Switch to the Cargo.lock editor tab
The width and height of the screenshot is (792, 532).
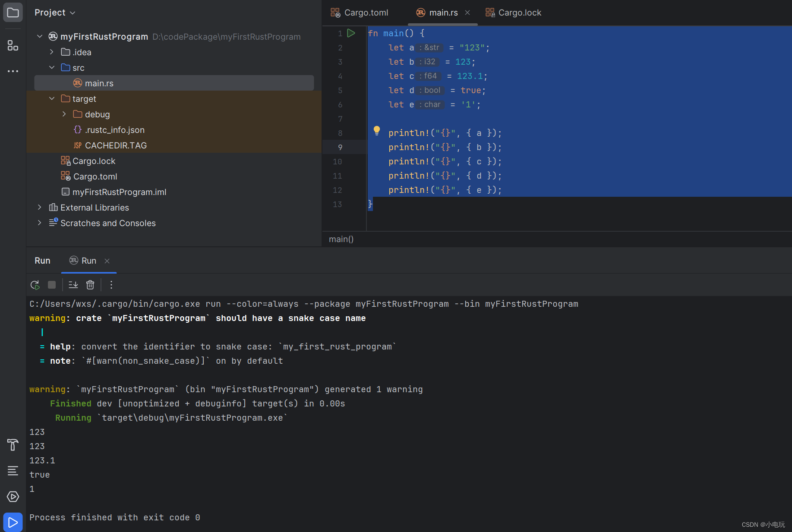click(x=514, y=13)
